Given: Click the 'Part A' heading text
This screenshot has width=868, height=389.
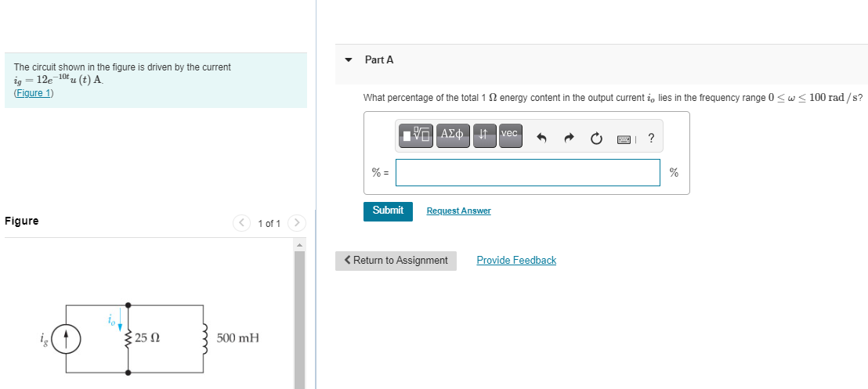Looking at the screenshot, I should tap(379, 59).
